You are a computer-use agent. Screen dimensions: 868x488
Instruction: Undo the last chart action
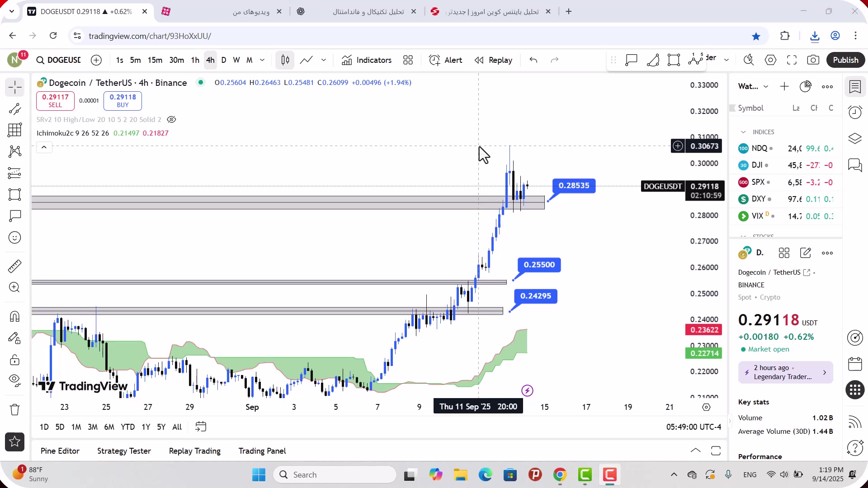click(533, 60)
